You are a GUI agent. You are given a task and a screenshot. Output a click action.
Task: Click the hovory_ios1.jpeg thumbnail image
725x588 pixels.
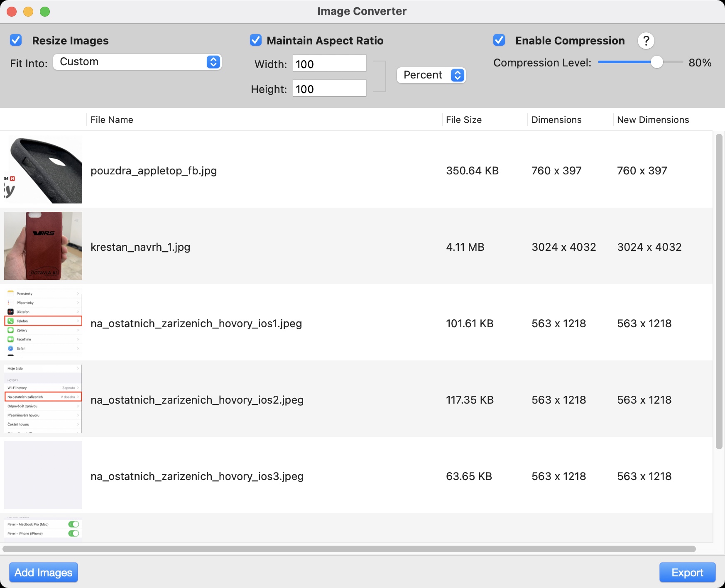pyautogui.click(x=43, y=322)
